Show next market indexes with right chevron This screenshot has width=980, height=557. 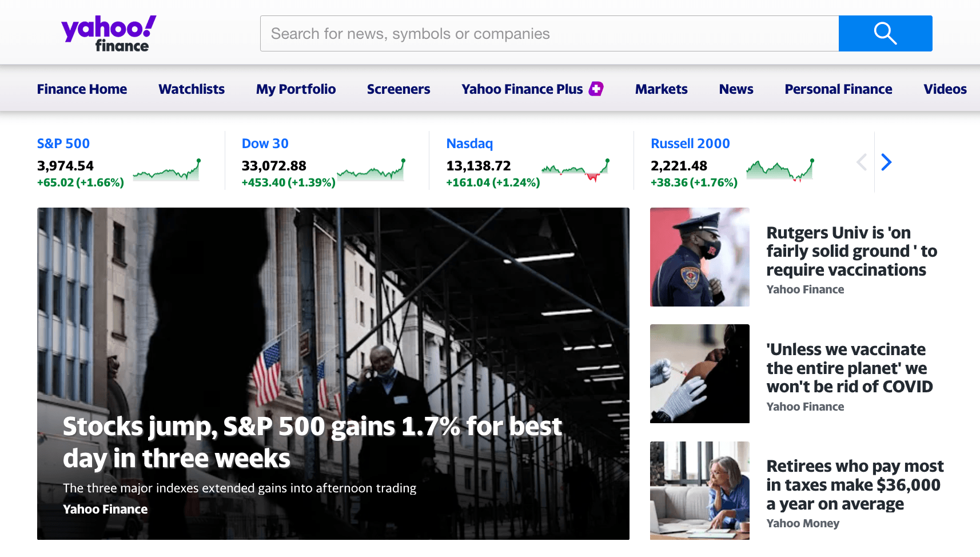886,162
